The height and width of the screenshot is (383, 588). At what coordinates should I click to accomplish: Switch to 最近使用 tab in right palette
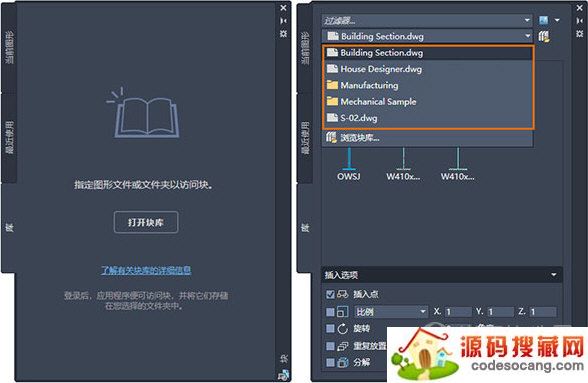[305, 137]
